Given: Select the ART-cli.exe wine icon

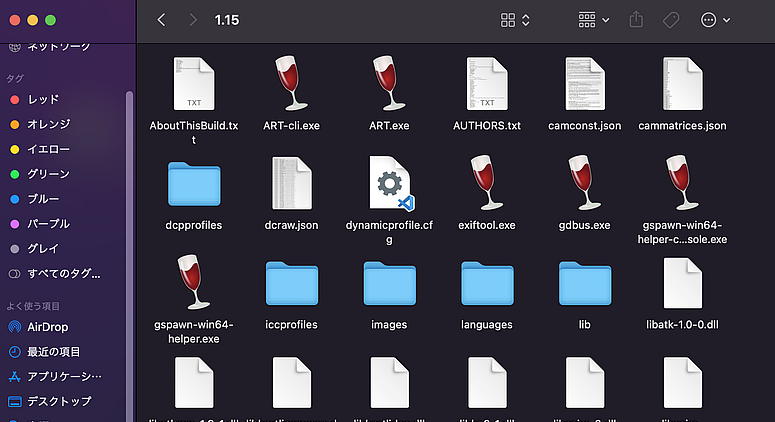Looking at the screenshot, I should point(291,83).
